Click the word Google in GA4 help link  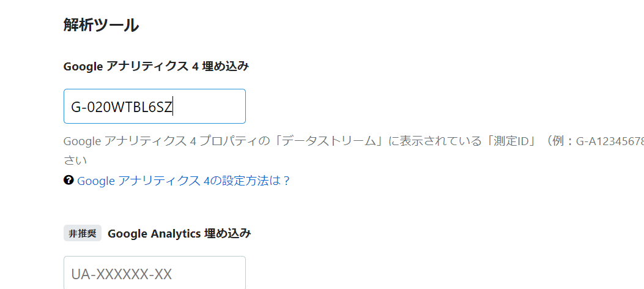tap(95, 181)
